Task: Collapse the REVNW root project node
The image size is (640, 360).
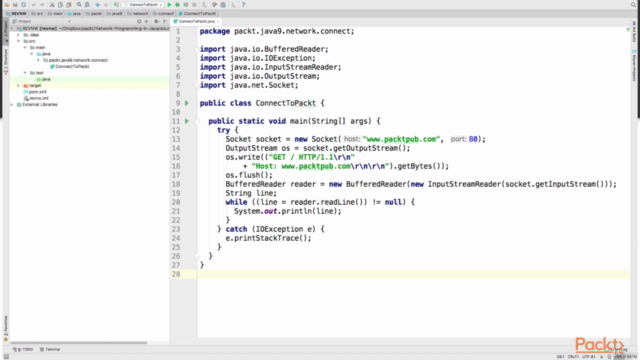Action: [x=12, y=29]
